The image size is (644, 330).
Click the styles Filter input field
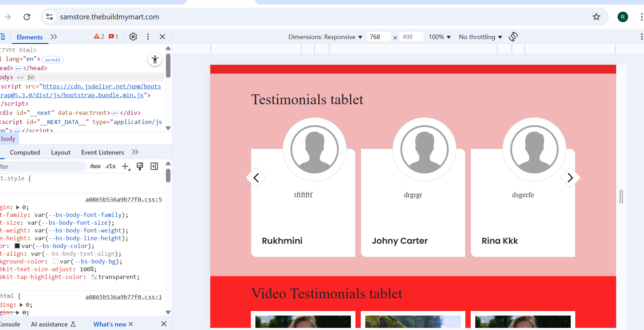tap(43, 166)
